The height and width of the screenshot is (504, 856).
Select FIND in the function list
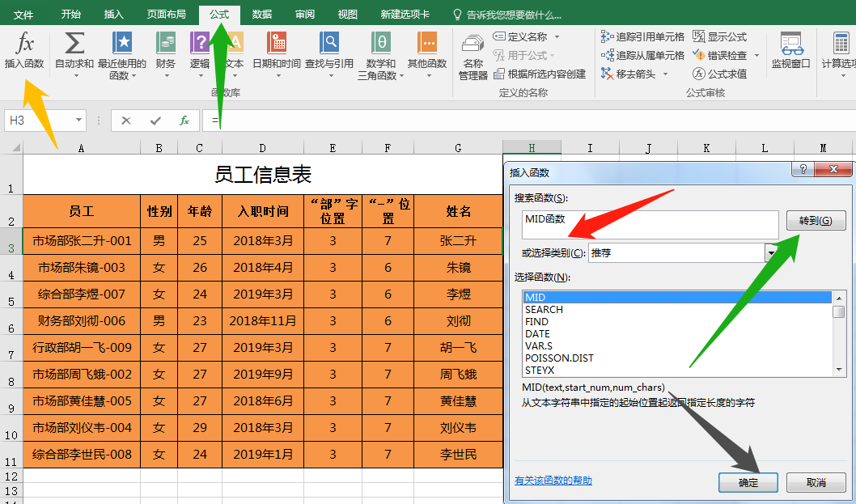click(x=677, y=322)
